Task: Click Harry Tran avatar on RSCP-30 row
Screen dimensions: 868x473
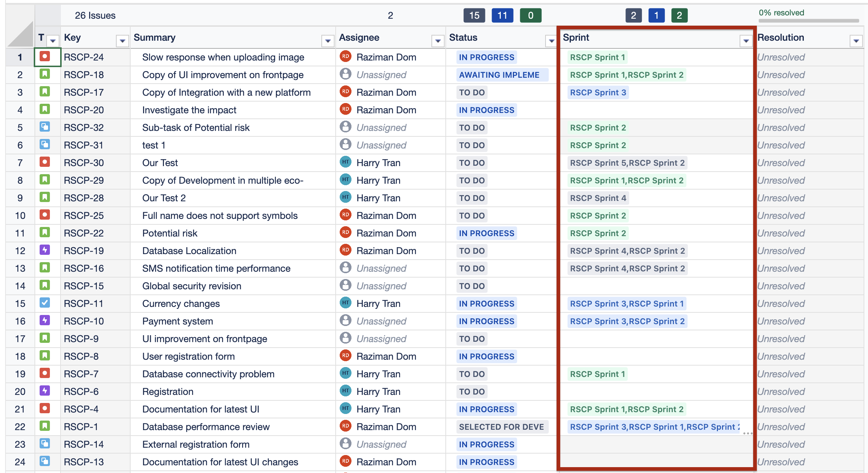Action: pos(345,162)
